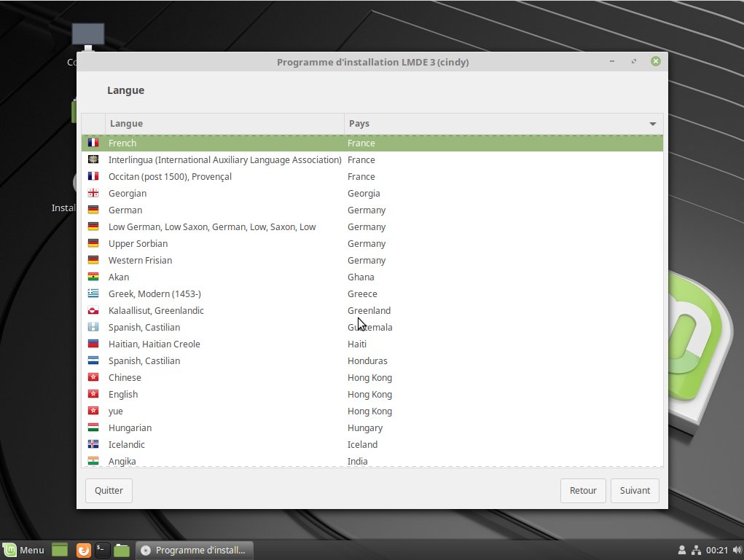This screenshot has width=744, height=560.
Task: Click Quitter to exit the installer
Action: pos(109,491)
